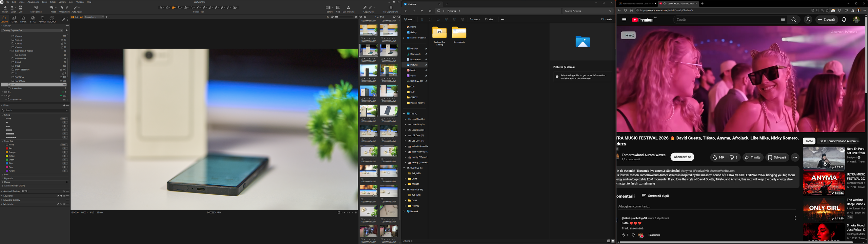Click the Blue color tag swatch
Screen dimensions: 868x244
point(7,163)
